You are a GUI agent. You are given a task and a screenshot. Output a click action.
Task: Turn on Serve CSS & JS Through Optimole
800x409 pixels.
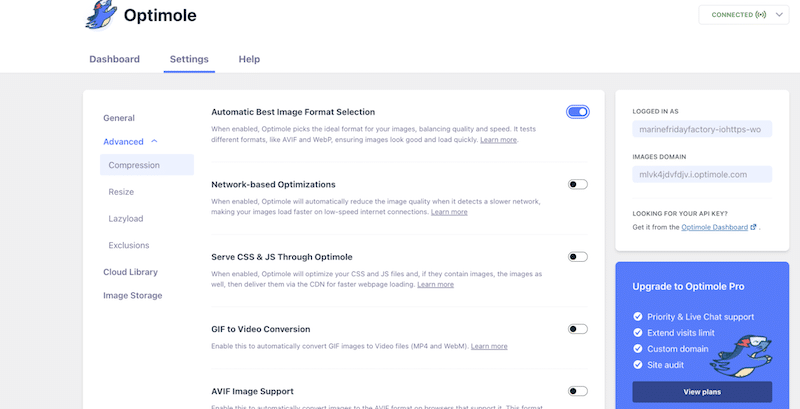577,257
